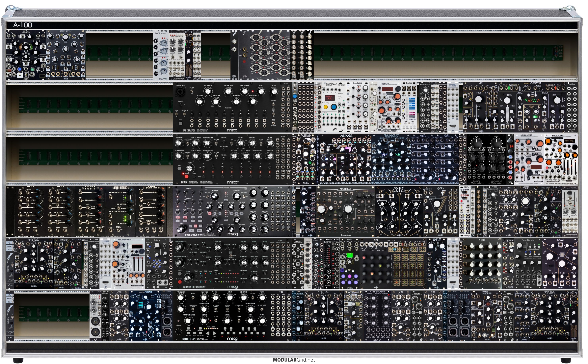The image size is (588, 364).
Task: Select the Hexinverter Mindphaser module
Action: [x=345, y=211]
